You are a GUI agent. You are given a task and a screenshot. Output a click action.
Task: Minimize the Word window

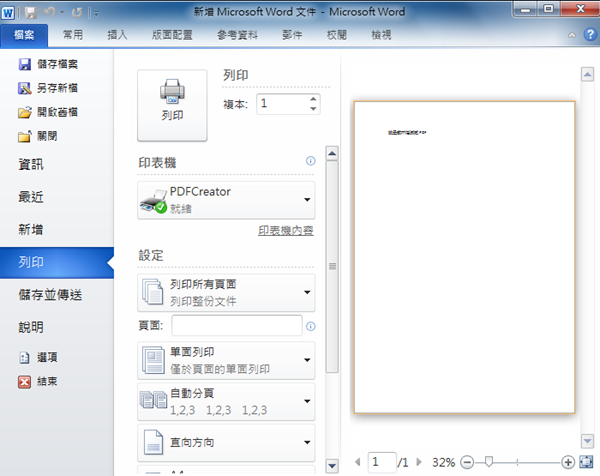coord(525,9)
